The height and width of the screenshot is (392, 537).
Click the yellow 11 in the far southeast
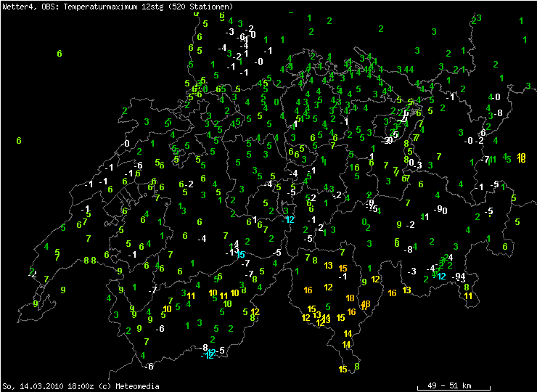click(x=468, y=295)
